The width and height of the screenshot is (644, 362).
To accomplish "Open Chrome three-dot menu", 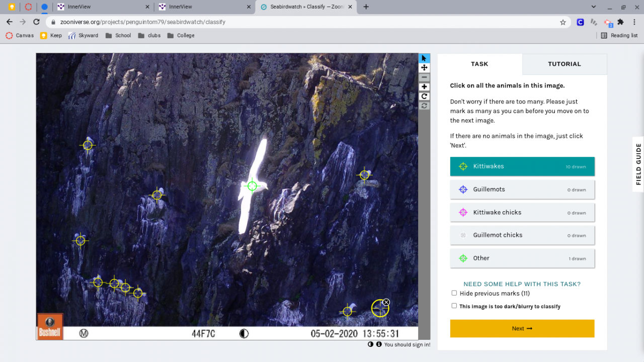I will (634, 22).
